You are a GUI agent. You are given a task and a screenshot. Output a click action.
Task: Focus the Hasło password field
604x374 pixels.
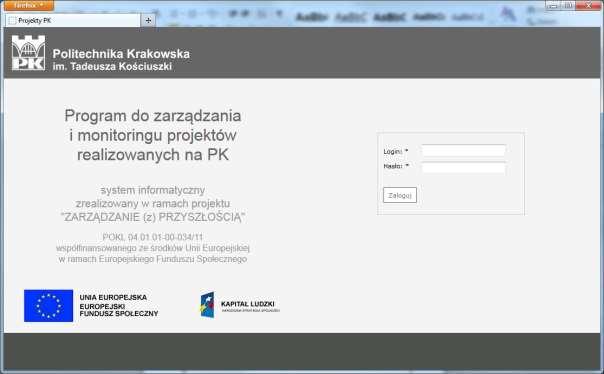[x=463, y=168]
